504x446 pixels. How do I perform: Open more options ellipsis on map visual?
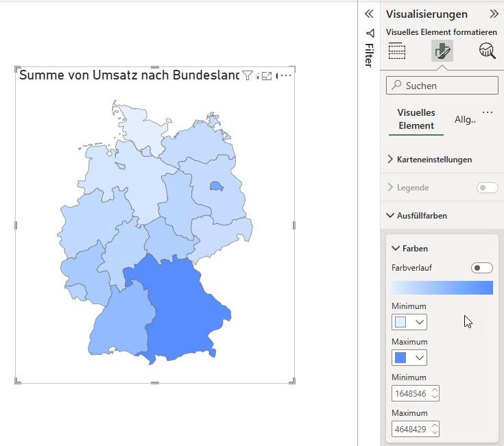[285, 75]
